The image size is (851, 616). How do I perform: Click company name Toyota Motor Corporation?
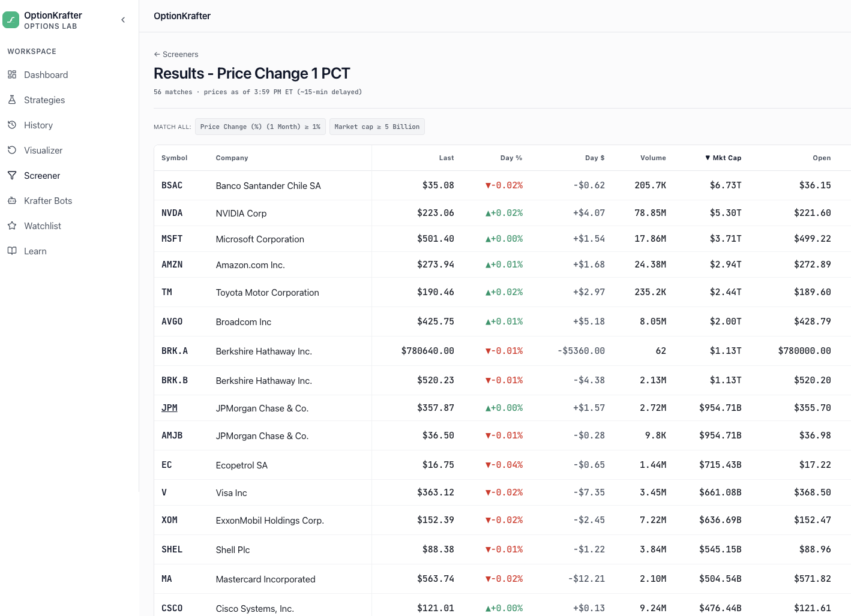(x=268, y=293)
